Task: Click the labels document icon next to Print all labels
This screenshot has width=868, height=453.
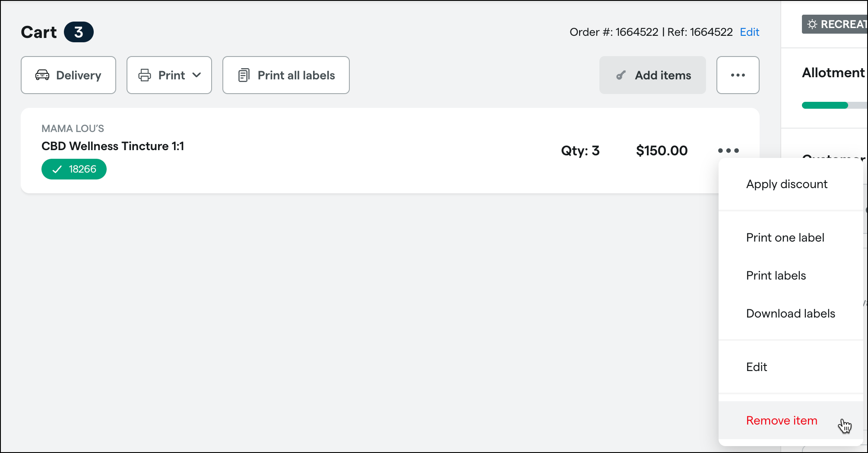Action: pyautogui.click(x=244, y=75)
